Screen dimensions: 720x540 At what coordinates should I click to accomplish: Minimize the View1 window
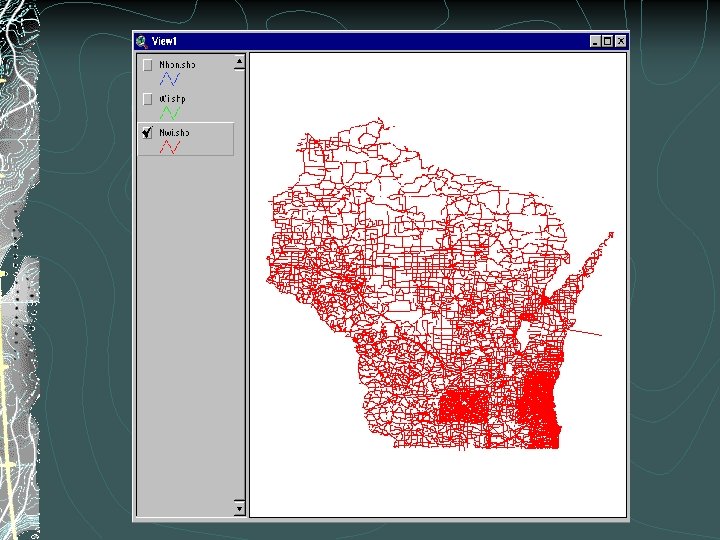(x=595, y=41)
